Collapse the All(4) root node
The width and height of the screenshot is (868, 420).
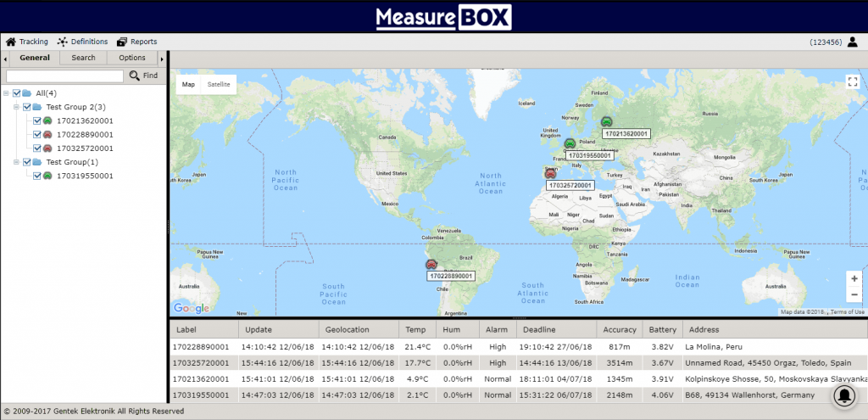point(7,93)
